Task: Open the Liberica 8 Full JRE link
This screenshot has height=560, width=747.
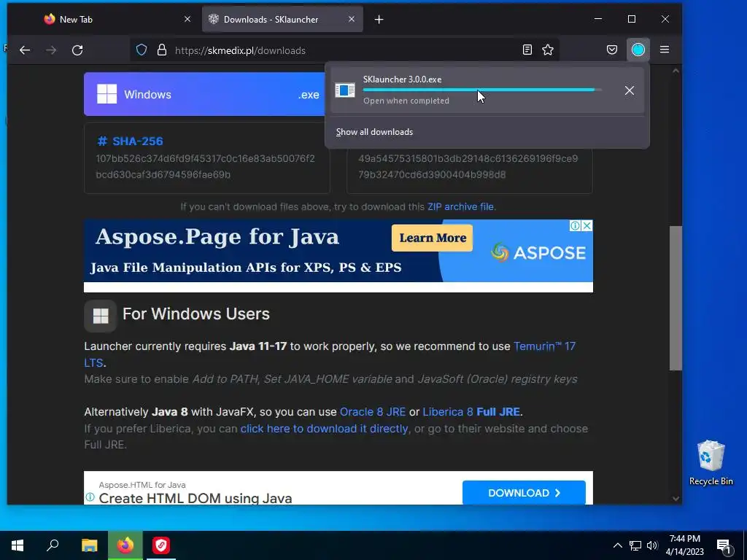Action: pyautogui.click(x=471, y=412)
